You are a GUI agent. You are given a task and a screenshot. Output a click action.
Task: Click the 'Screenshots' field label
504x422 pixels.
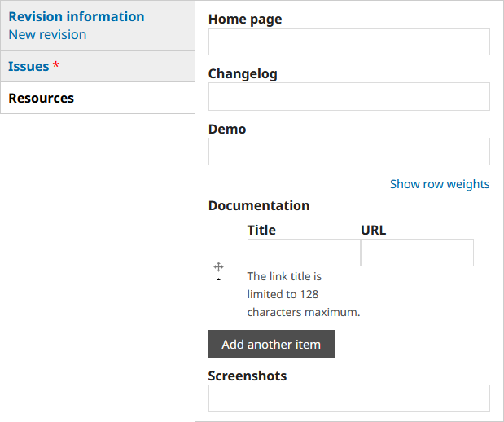[248, 376]
